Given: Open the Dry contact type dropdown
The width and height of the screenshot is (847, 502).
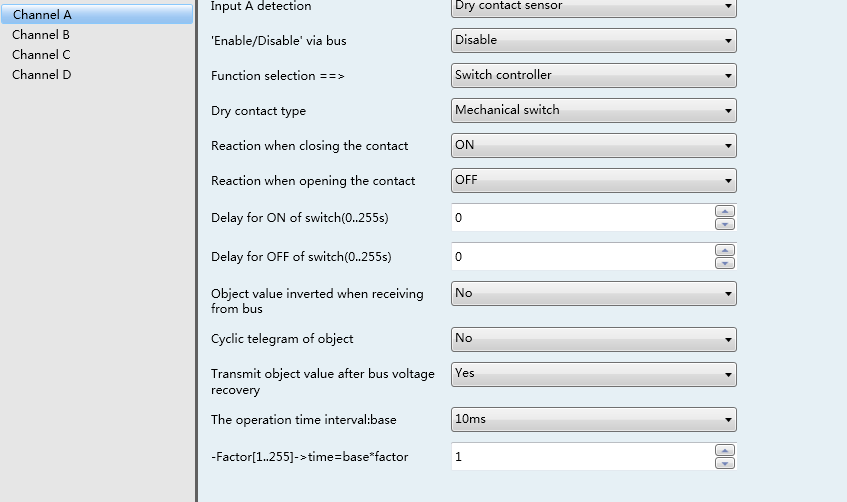Looking at the screenshot, I should coord(594,110).
